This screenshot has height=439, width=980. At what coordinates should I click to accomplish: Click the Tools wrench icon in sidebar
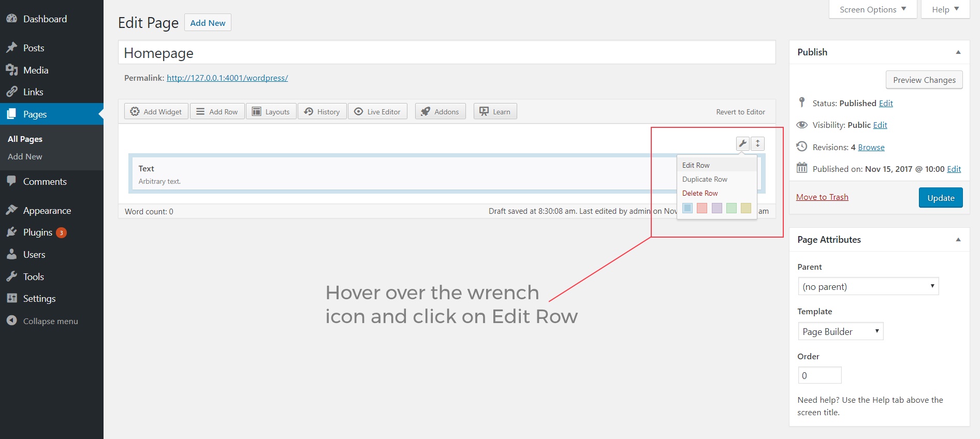(x=12, y=276)
